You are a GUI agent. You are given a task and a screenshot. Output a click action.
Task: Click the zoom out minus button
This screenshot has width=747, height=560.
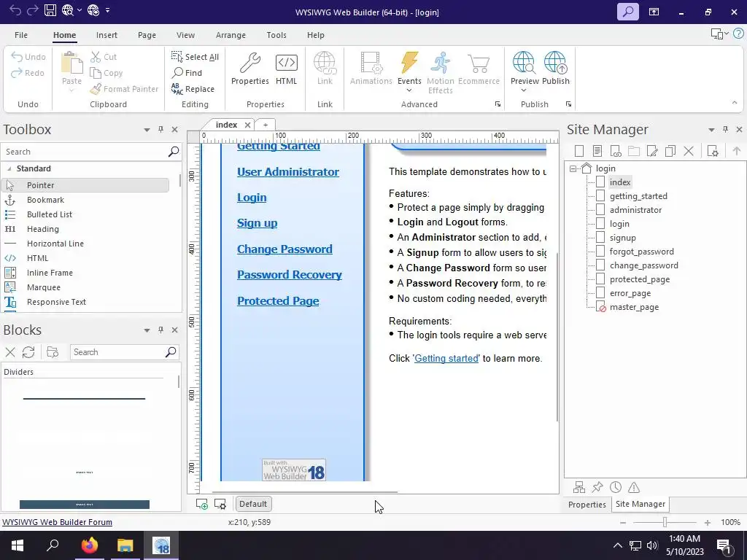(x=623, y=522)
